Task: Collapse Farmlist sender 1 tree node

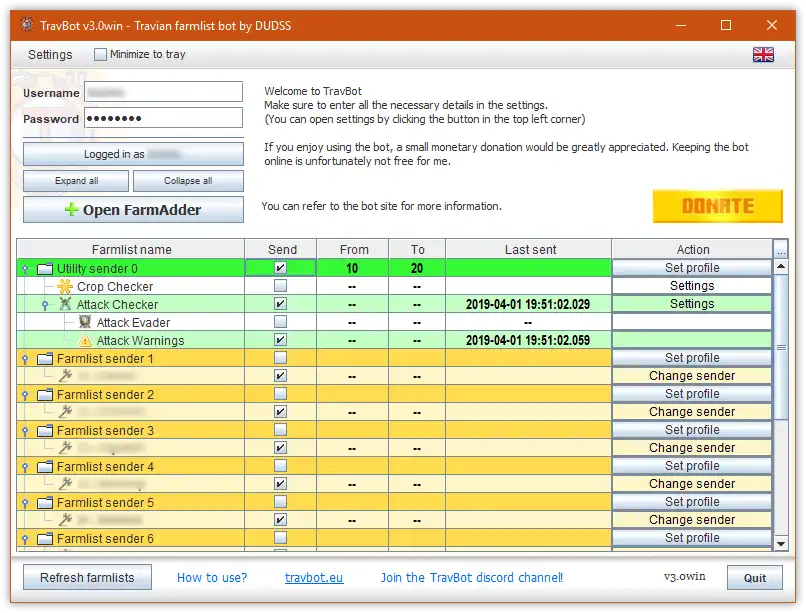Action: [25, 359]
